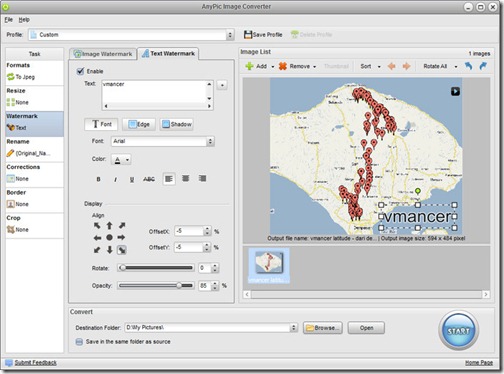Align watermark to middle left
The width and height of the screenshot is (504, 374).
[97, 238]
